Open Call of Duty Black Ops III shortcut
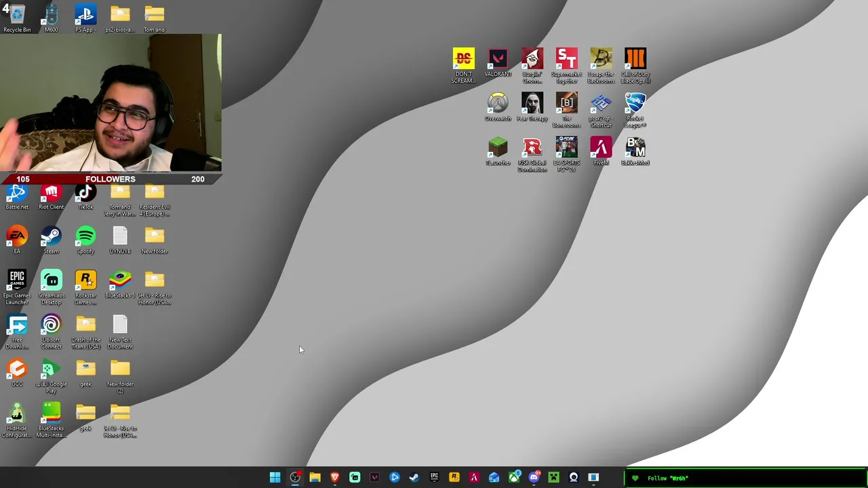This screenshot has height=488, width=868. click(635, 66)
